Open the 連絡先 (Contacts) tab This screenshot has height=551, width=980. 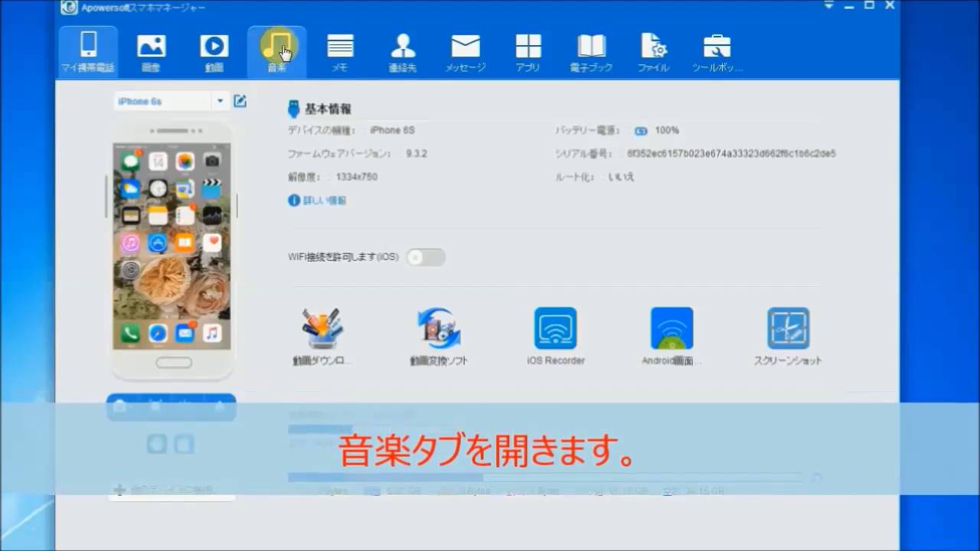(403, 51)
